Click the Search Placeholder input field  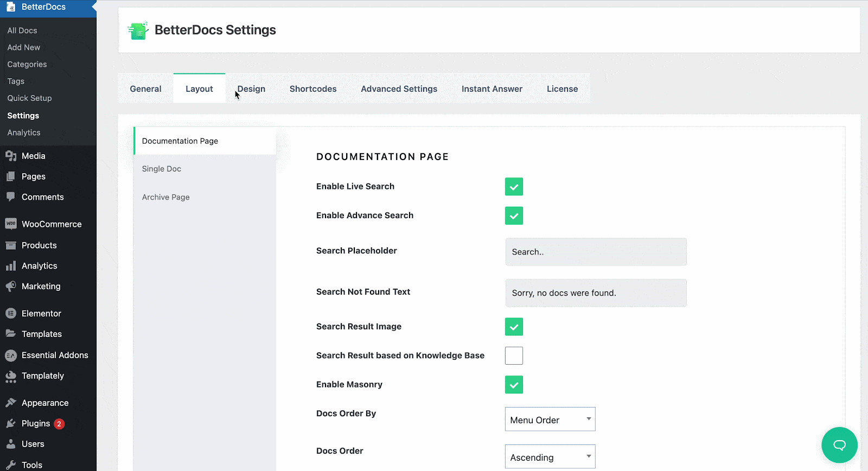tap(596, 252)
